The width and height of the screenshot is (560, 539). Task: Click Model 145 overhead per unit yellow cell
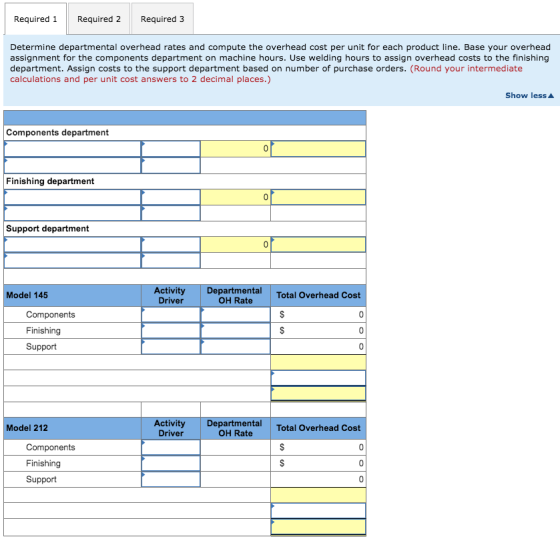point(318,394)
